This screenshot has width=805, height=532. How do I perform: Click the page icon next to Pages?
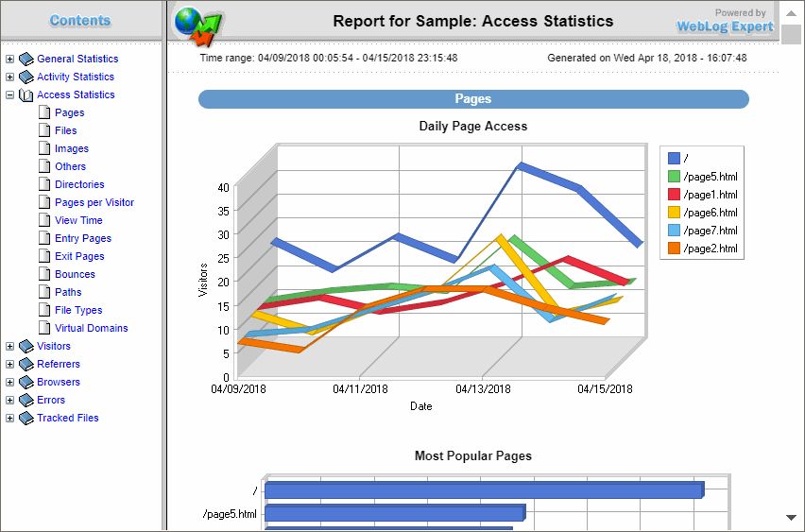tap(45, 112)
